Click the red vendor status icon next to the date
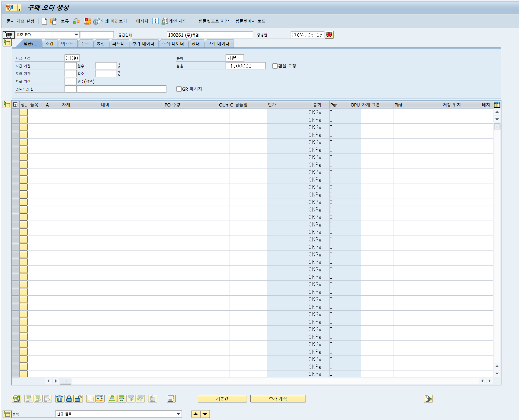Image resolution: width=519 pixels, height=420 pixels. [x=329, y=35]
